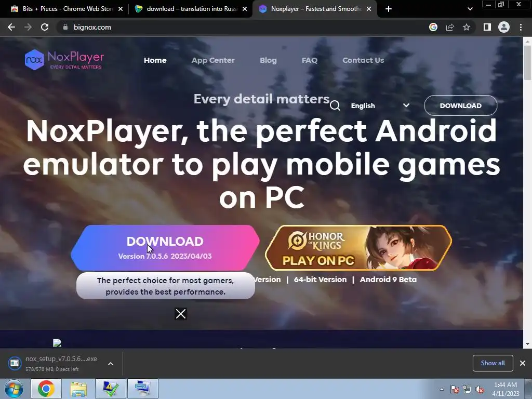Expand the nox_setup download options arrow
This screenshot has height=399, width=532.
[110, 363]
